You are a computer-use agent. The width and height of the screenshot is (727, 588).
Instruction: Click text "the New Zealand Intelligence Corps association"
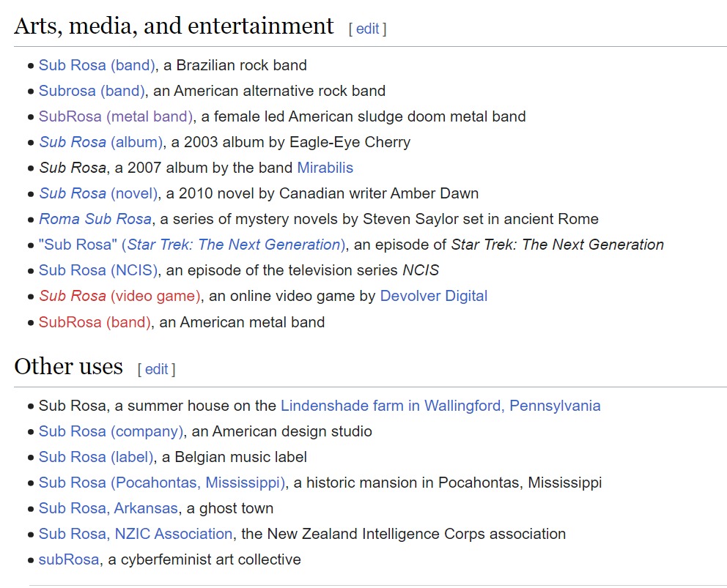click(403, 534)
